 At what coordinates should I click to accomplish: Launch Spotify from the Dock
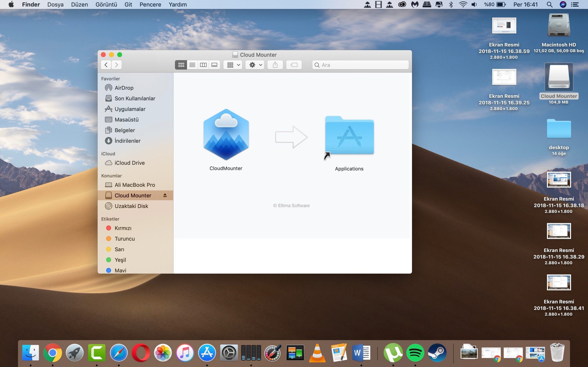(x=415, y=353)
